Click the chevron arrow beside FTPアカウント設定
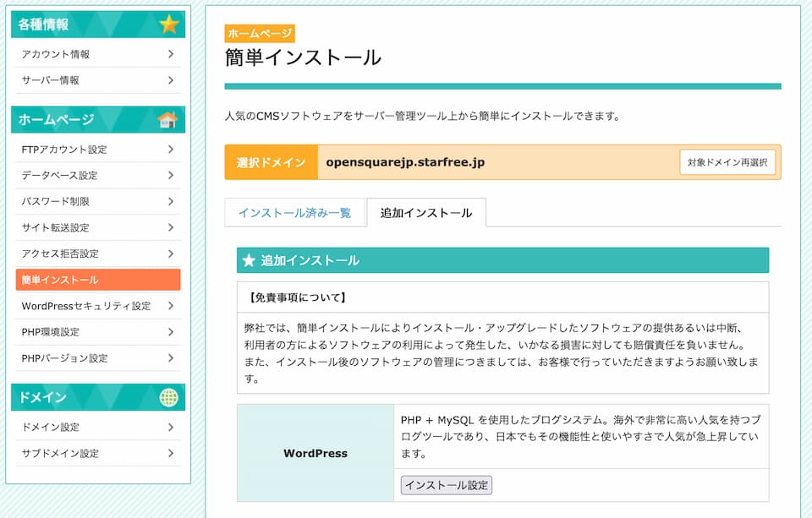The width and height of the screenshot is (812, 518). click(170, 150)
